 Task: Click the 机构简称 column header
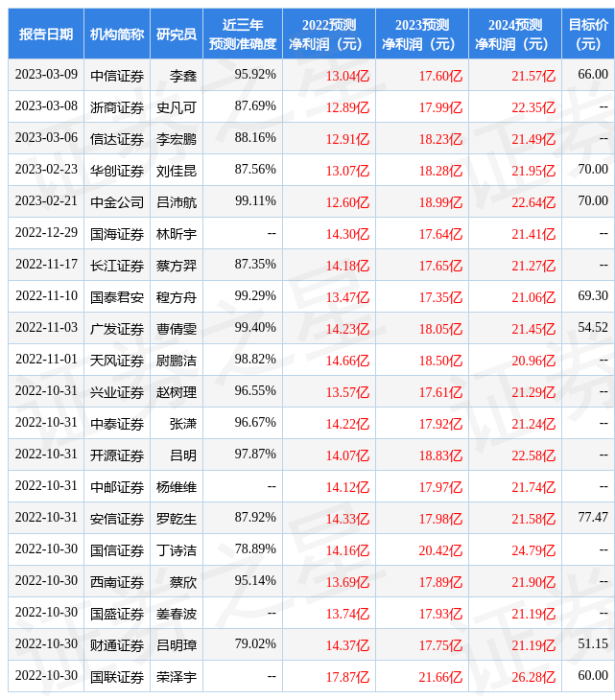point(117,34)
